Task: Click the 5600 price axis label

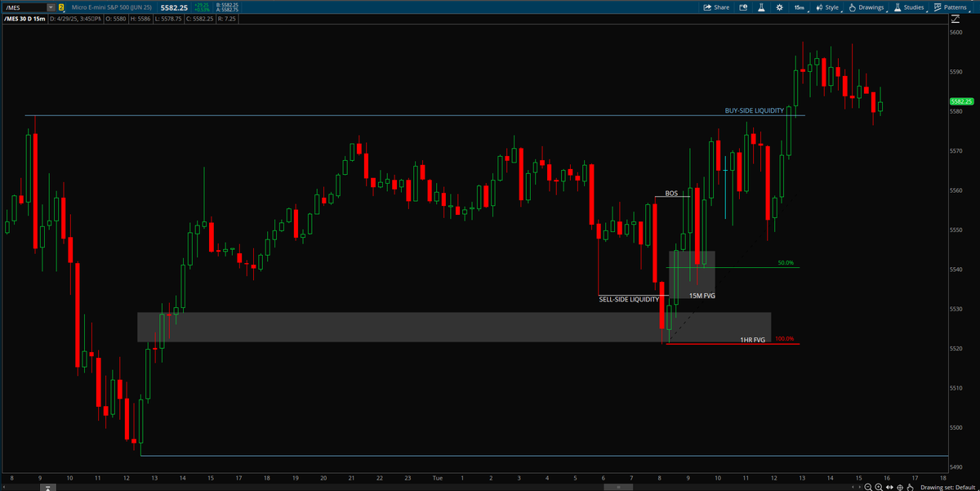Action: pos(956,33)
